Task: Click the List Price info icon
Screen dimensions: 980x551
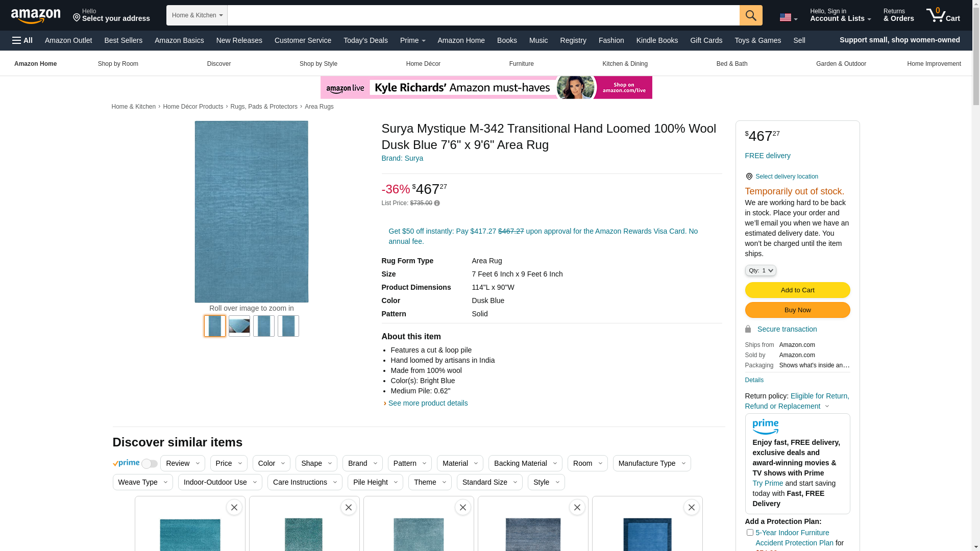Action: tap(437, 203)
